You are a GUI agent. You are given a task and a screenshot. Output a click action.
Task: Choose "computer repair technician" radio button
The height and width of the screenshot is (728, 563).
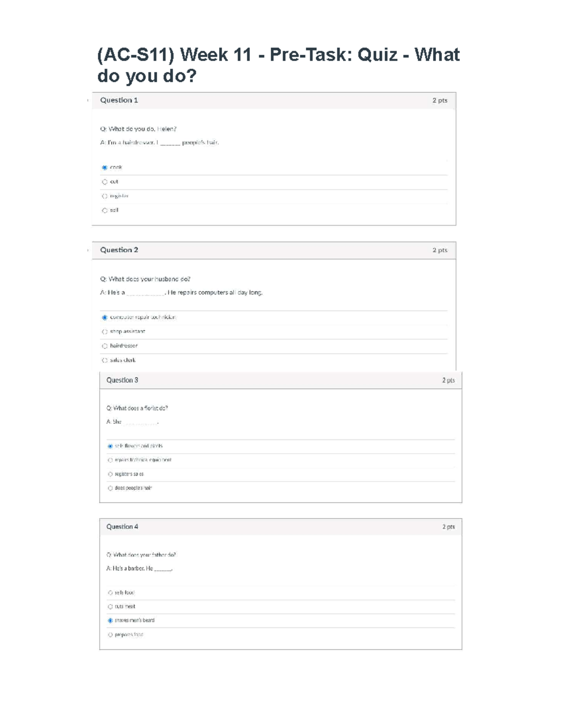point(105,317)
